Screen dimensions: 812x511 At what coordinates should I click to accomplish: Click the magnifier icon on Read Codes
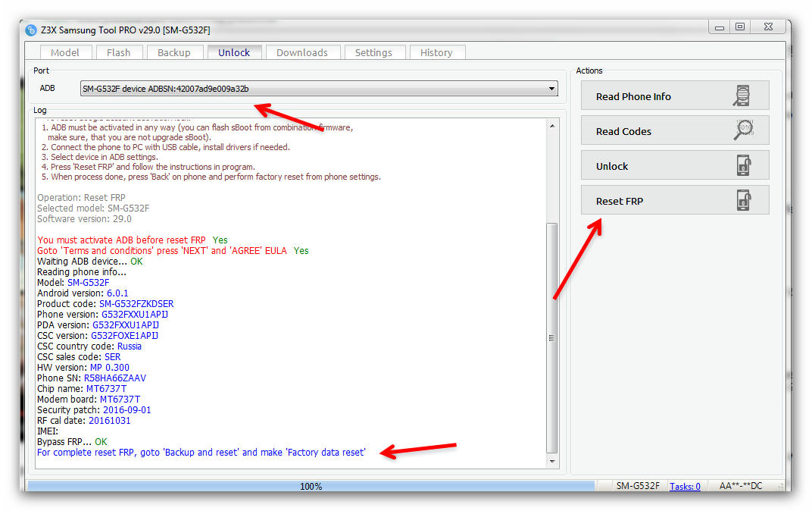743,130
